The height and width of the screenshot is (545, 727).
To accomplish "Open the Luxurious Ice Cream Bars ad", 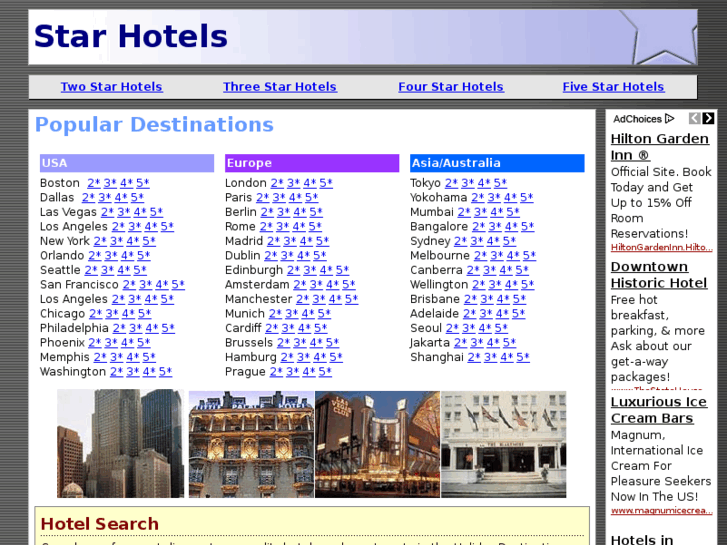I will point(658,410).
